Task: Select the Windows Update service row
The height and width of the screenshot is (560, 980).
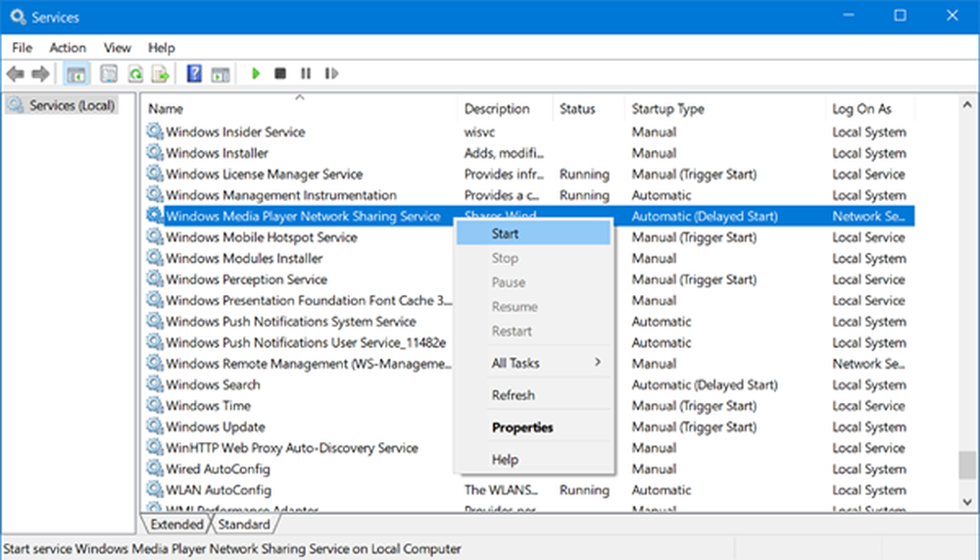Action: point(215,427)
